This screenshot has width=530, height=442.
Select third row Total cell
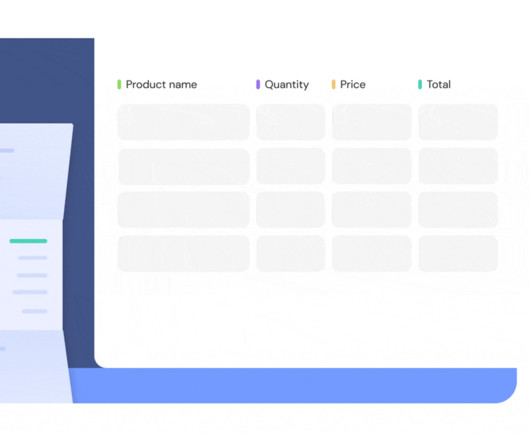458,210
